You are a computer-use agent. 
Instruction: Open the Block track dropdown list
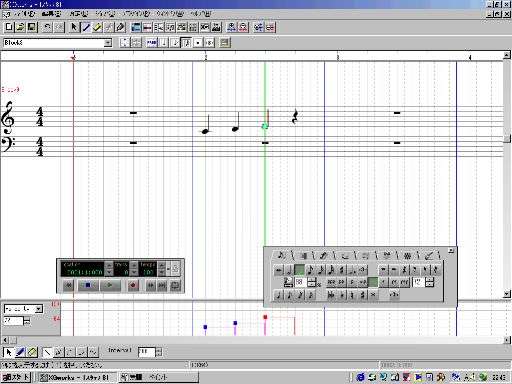[108, 43]
